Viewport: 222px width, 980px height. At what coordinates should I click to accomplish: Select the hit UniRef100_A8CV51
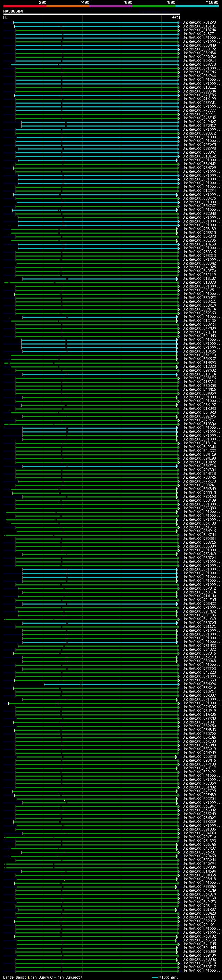coord(199,290)
